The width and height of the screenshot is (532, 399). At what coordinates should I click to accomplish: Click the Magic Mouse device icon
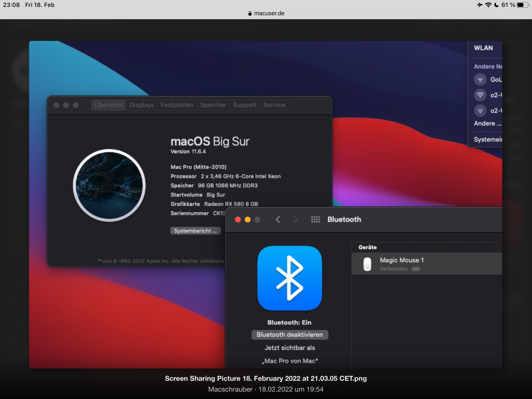[367, 264]
